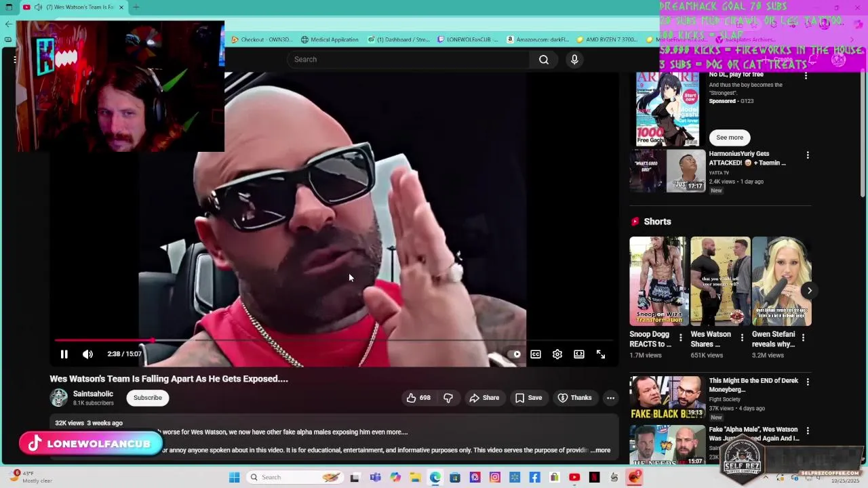
Task: Open Copilot from the taskbar
Action: pos(395,477)
